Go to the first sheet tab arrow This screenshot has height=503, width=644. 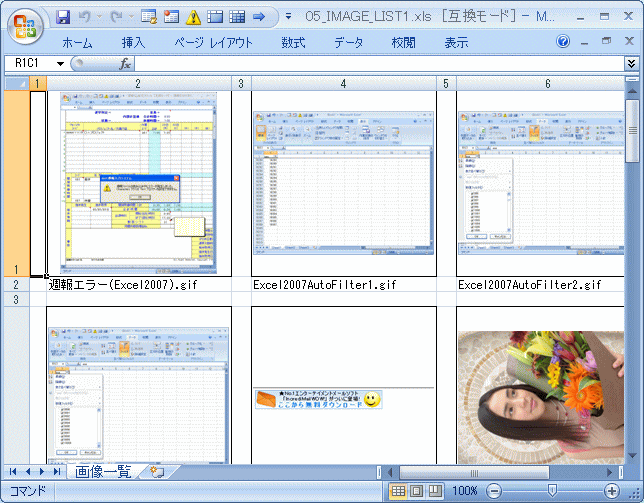pyautogui.click(x=13, y=472)
